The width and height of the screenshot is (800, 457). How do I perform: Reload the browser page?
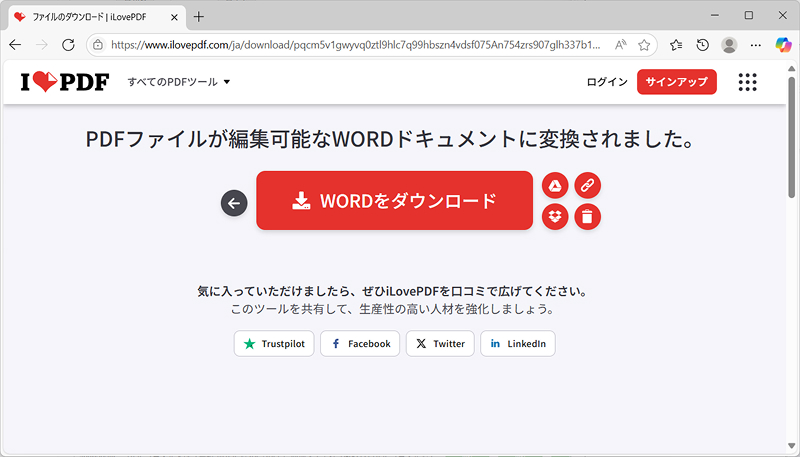point(68,45)
